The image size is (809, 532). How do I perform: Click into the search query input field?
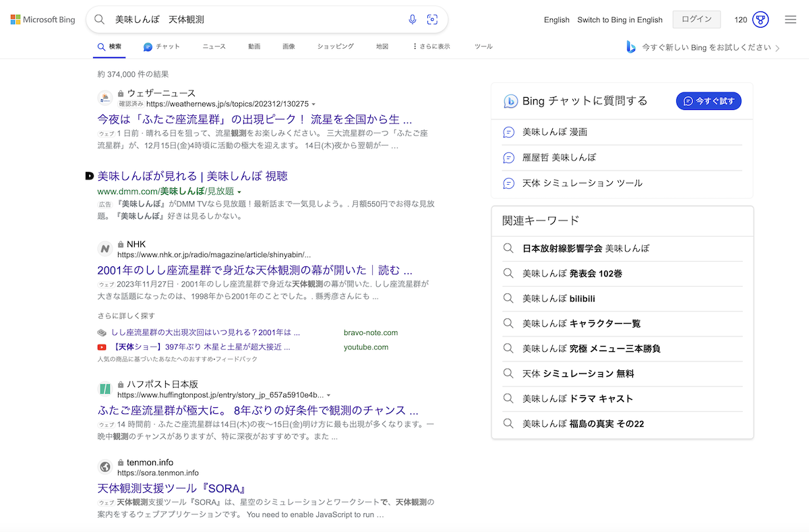(256, 20)
